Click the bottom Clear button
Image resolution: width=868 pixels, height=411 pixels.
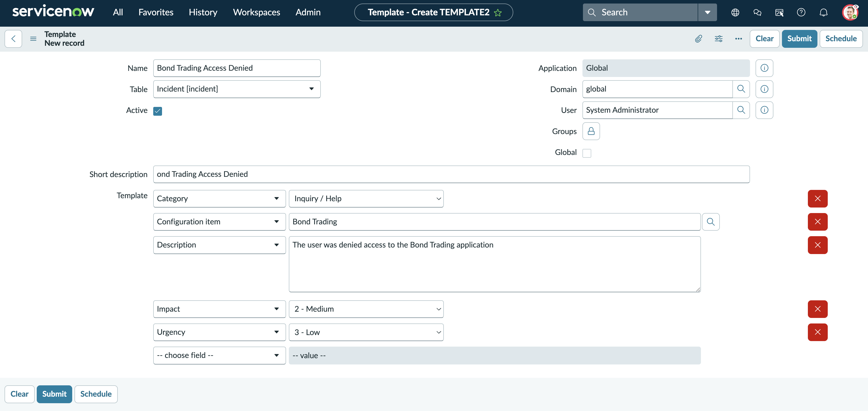tap(20, 394)
